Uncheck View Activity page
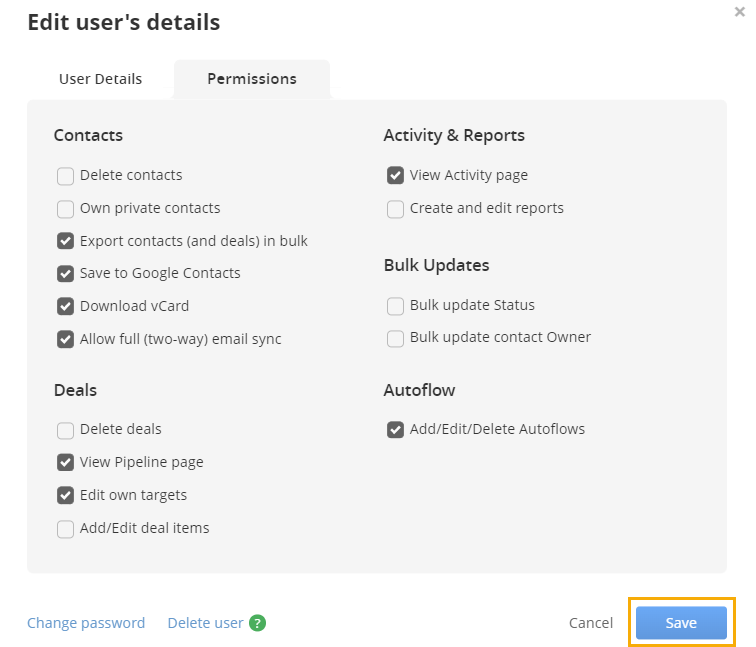This screenshot has width=756, height=647. [395, 175]
